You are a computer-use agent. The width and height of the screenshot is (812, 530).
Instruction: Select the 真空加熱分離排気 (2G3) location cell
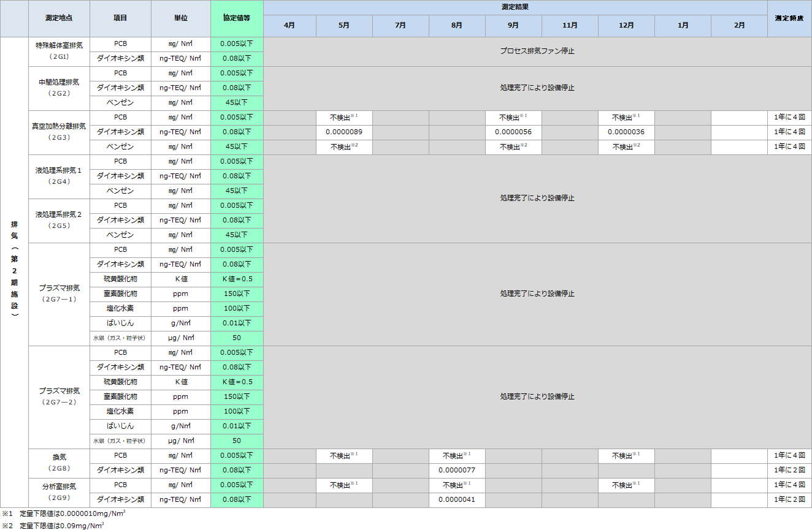click(x=59, y=132)
